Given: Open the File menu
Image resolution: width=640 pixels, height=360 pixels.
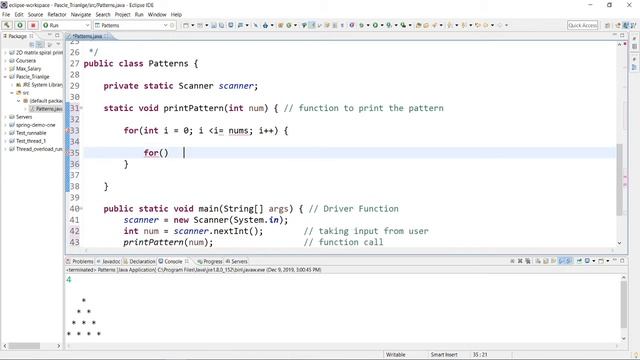Looking at the screenshot, I should [6, 14].
